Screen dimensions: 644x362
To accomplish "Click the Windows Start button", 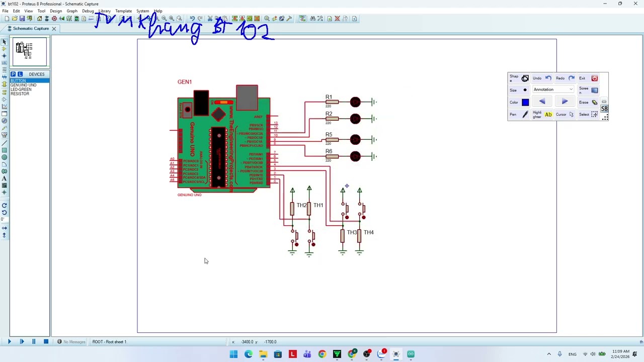I will pyautogui.click(x=233, y=354).
